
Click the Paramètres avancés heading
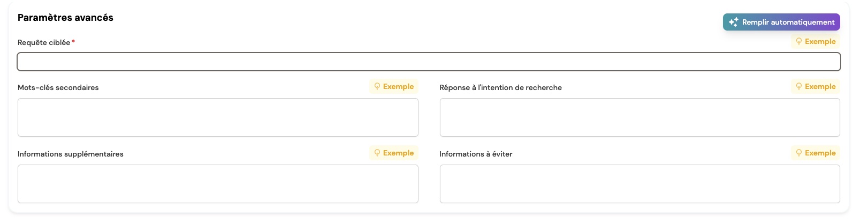tap(65, 18)
